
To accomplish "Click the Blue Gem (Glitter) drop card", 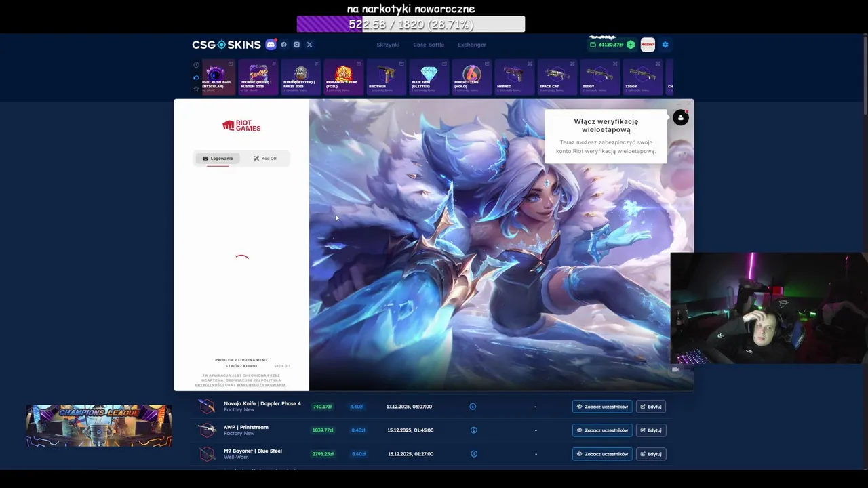I will click(429, 77).
